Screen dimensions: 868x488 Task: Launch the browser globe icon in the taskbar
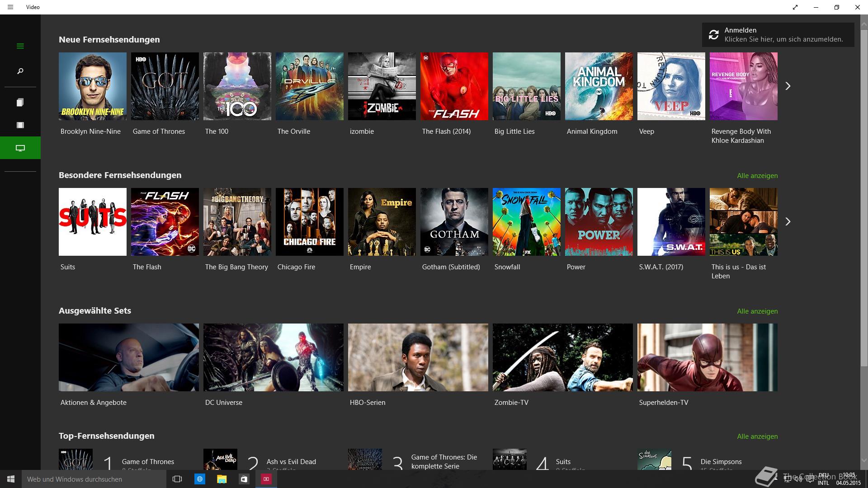199,479
